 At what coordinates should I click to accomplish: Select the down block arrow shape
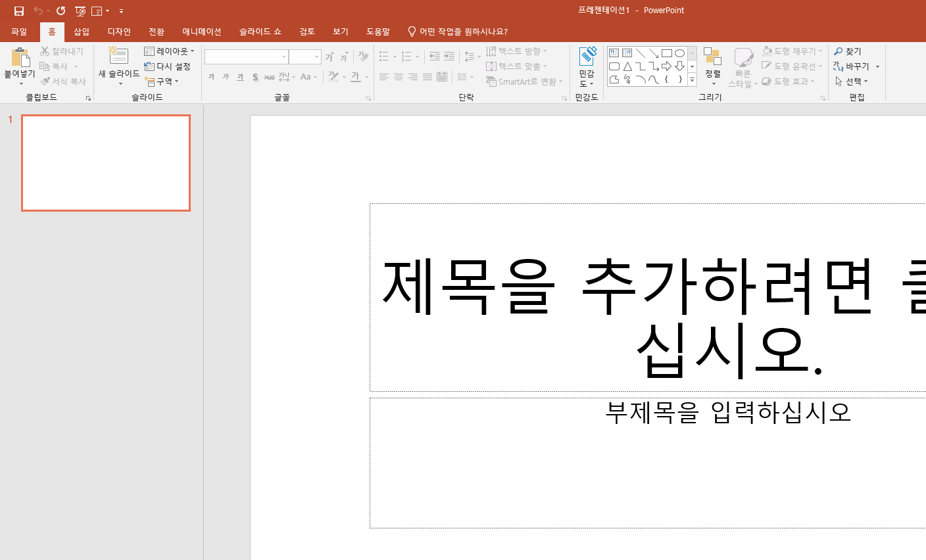click(x=679, y=66)
